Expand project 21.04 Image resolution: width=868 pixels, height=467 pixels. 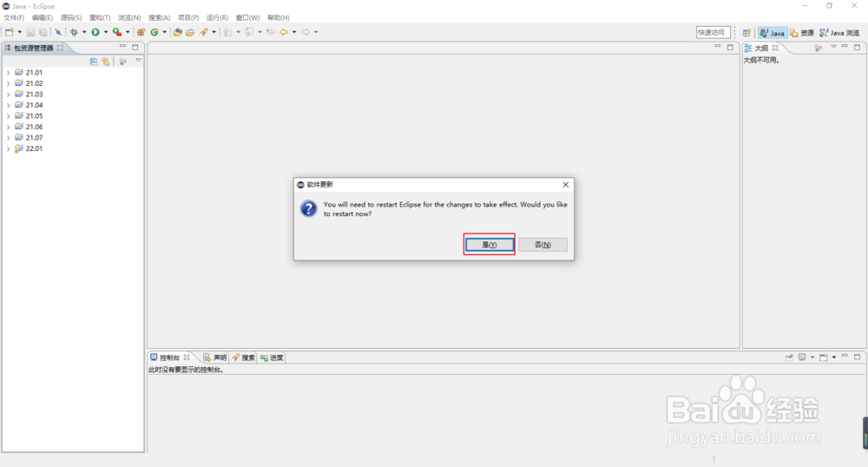coord(9,105)
